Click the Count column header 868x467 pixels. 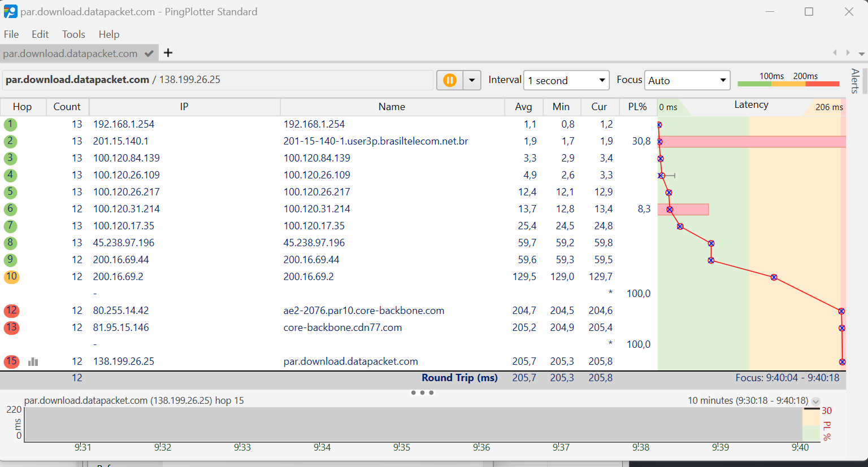click(67, 107)
